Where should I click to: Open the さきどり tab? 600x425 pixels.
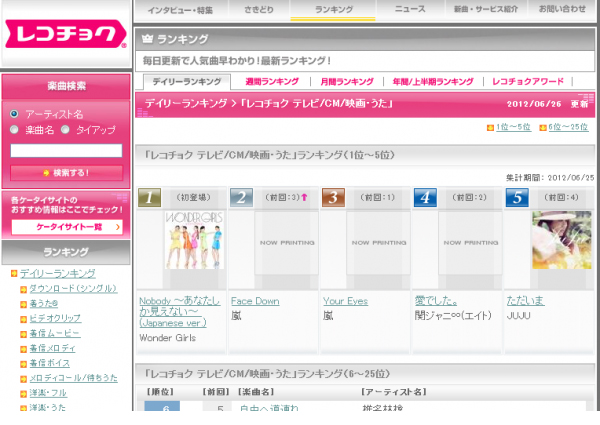pyautogui.click(x=259, y=10)
